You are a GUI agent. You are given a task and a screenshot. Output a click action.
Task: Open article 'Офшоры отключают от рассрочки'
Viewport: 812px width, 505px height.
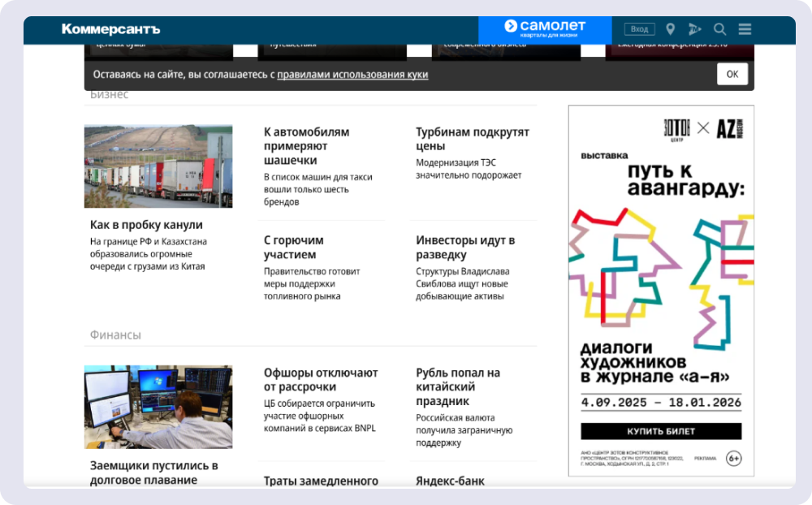(x=321, y=379)
